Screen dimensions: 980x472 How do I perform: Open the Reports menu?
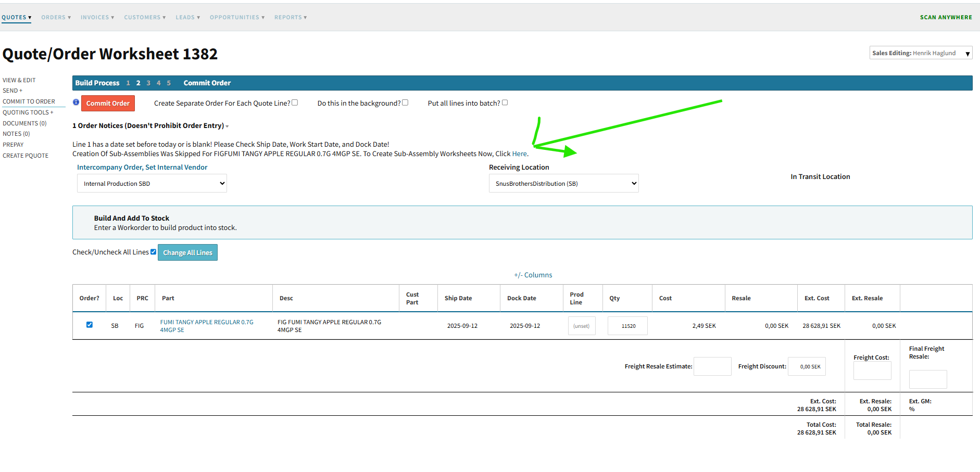tap(291, 18)
